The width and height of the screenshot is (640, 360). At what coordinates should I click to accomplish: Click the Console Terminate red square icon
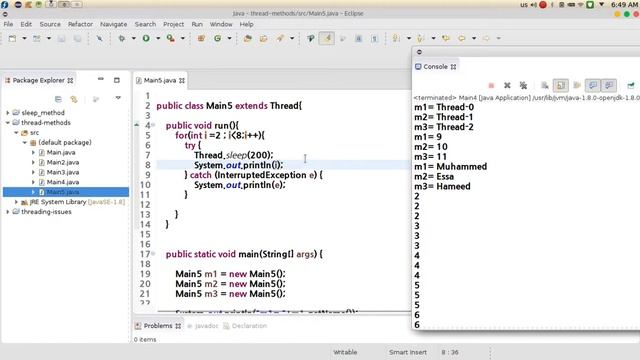tap(491, 85)
